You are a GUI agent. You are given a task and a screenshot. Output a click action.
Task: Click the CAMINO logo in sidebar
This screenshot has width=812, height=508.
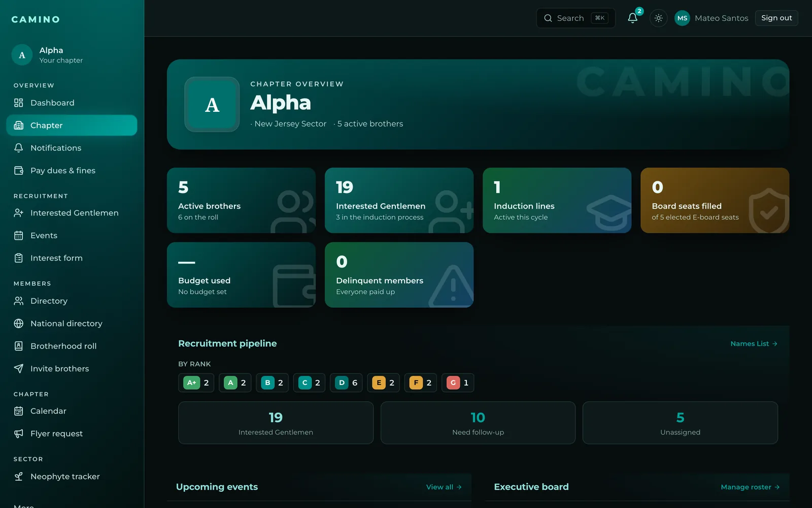coord(36,19)
